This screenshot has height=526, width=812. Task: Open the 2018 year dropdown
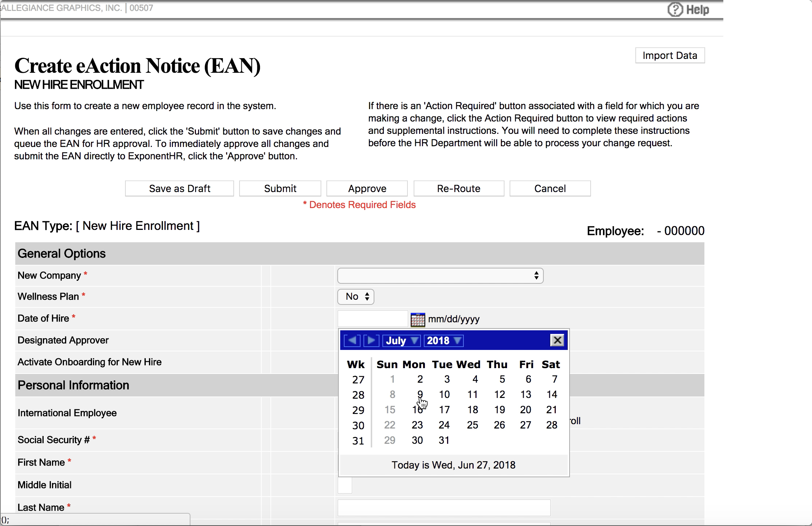point(443,340)
